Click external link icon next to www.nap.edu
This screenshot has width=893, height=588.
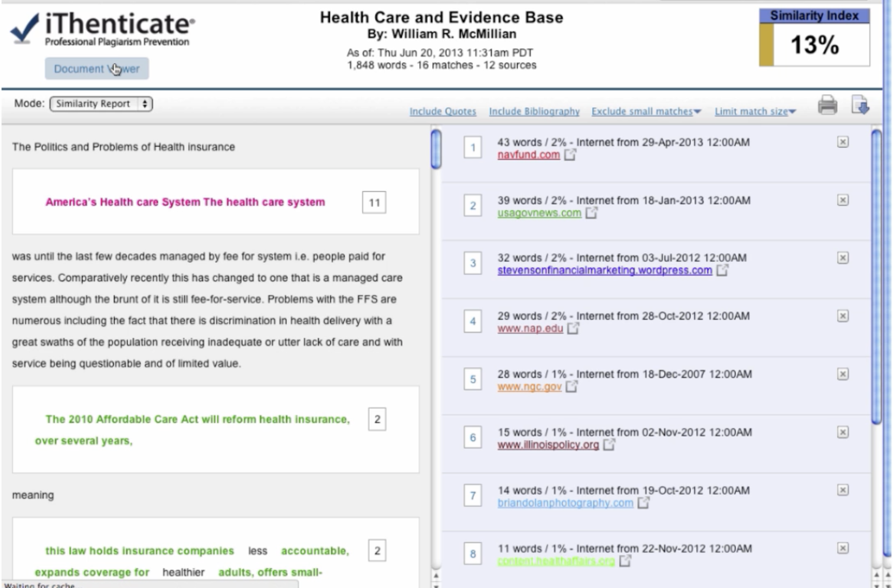click(x=573, y=328)
